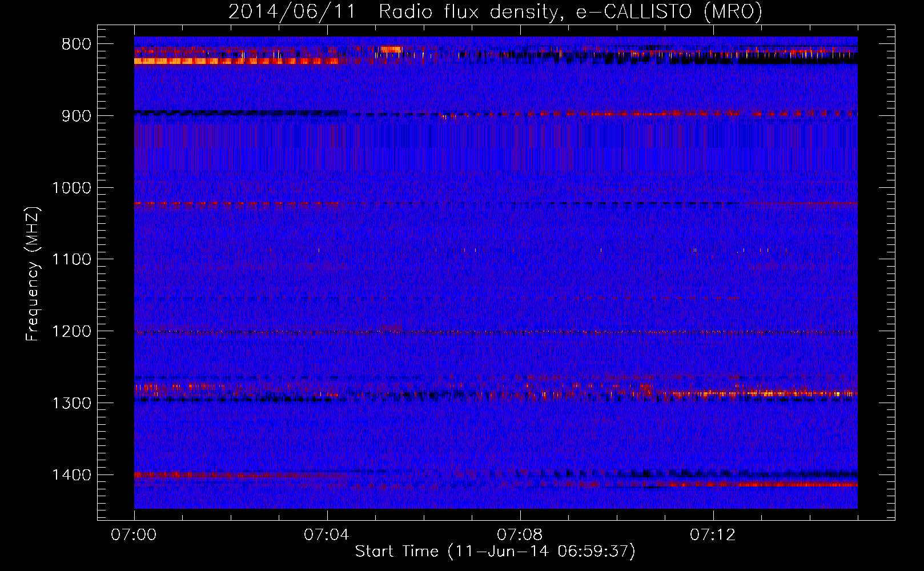Screen dimensions: 924x571
Task: Select the 800 frequency tick label
Action: pyautogui.click(x=76, y=45)
